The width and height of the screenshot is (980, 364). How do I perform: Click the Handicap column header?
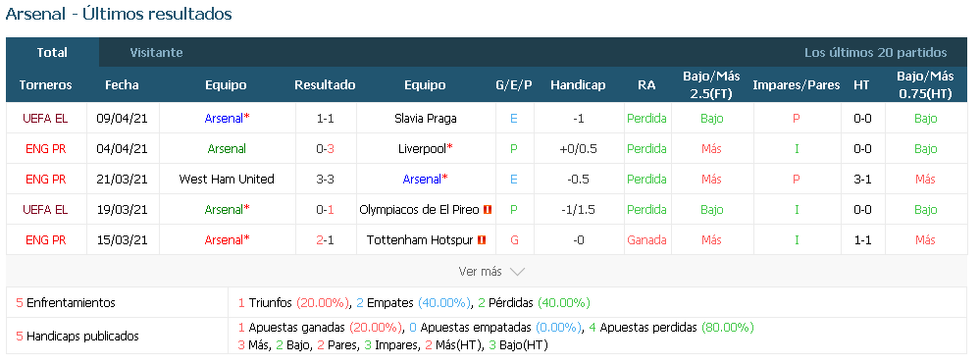[578, 85]
